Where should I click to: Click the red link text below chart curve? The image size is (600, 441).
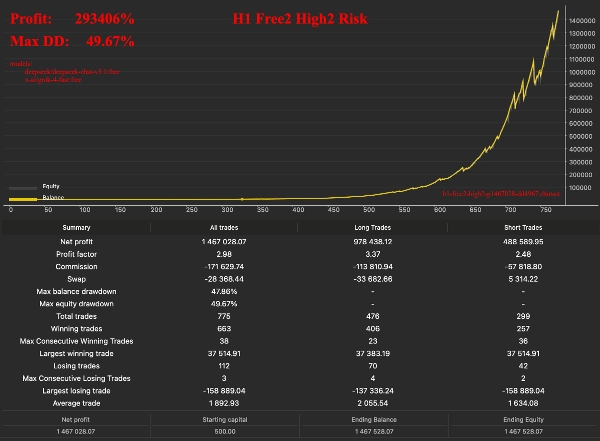[497, 192]
